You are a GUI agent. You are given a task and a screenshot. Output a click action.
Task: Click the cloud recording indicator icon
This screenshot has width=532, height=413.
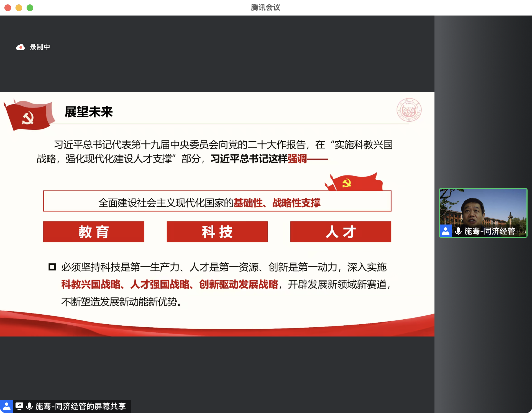(x=20, y=47)
